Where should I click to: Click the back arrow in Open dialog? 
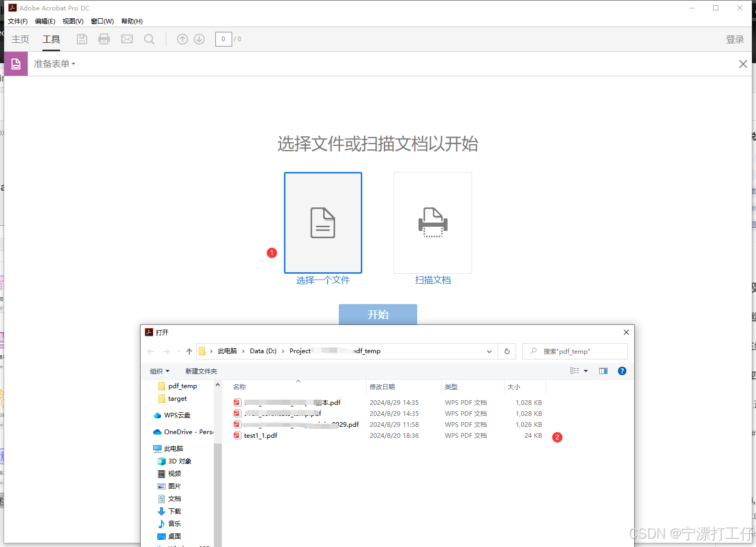click(151, 352)
